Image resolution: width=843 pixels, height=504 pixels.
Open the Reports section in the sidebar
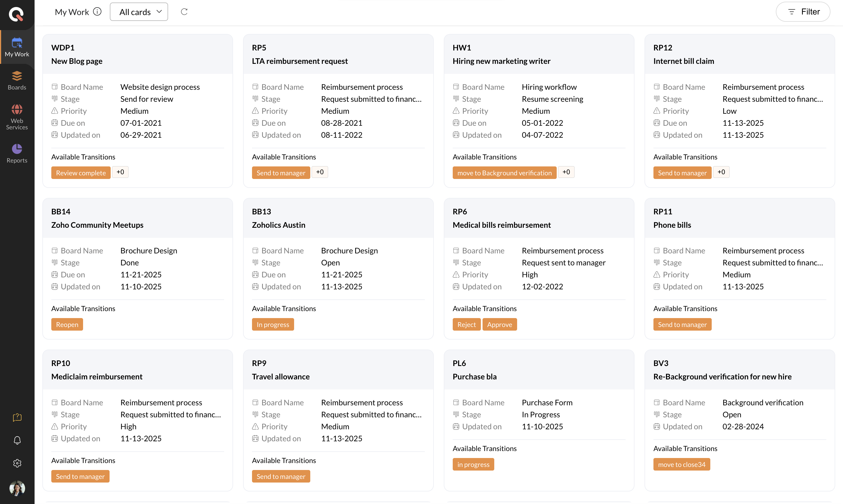pos(17,153)
